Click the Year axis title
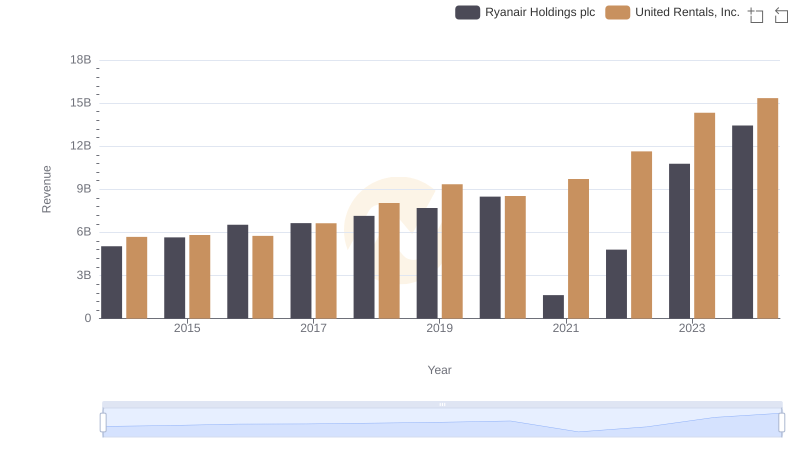This screenshot has width=800, height=461. (x=439, y=370)
